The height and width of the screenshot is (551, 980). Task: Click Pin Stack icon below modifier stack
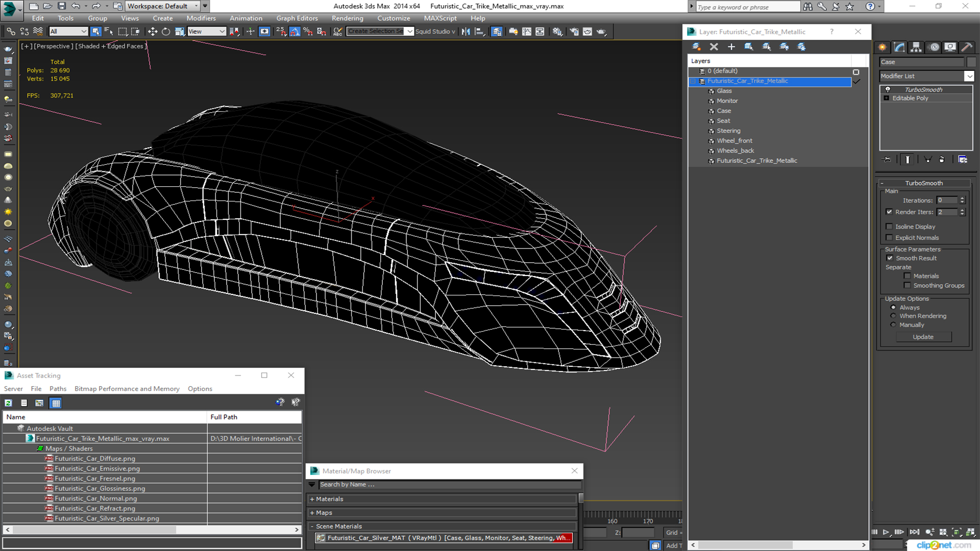(887, 160)
